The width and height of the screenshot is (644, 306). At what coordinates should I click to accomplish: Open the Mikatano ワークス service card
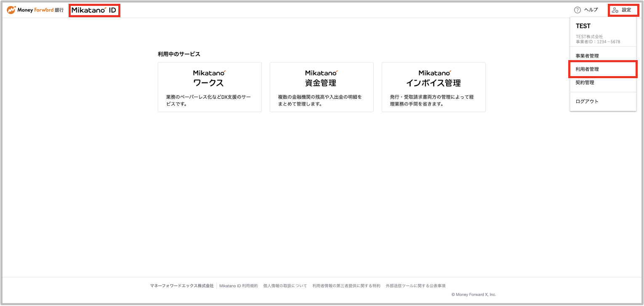pyautogui.click(x=210, y=87)
